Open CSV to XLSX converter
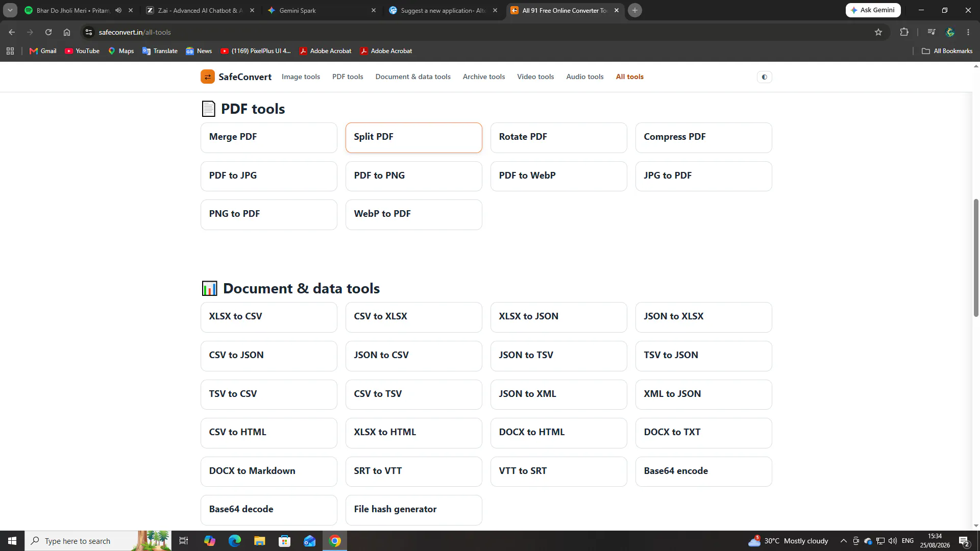 click(x=414, y=317)
